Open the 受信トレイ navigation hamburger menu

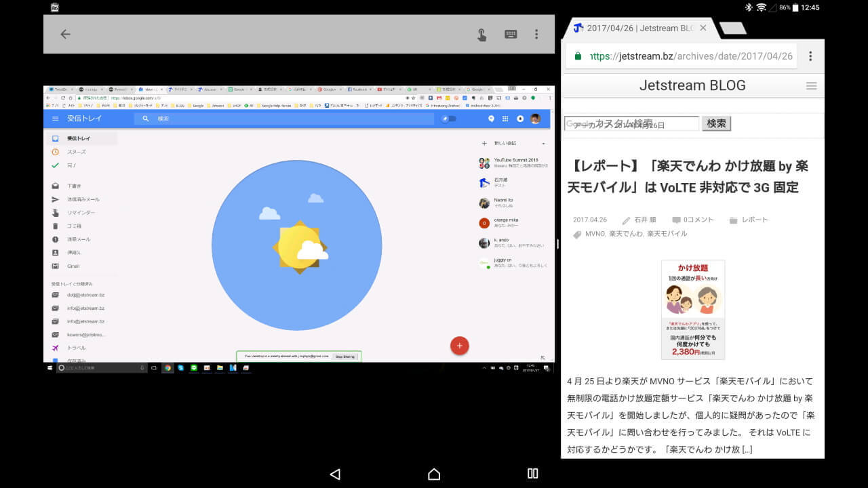(55, 118)
